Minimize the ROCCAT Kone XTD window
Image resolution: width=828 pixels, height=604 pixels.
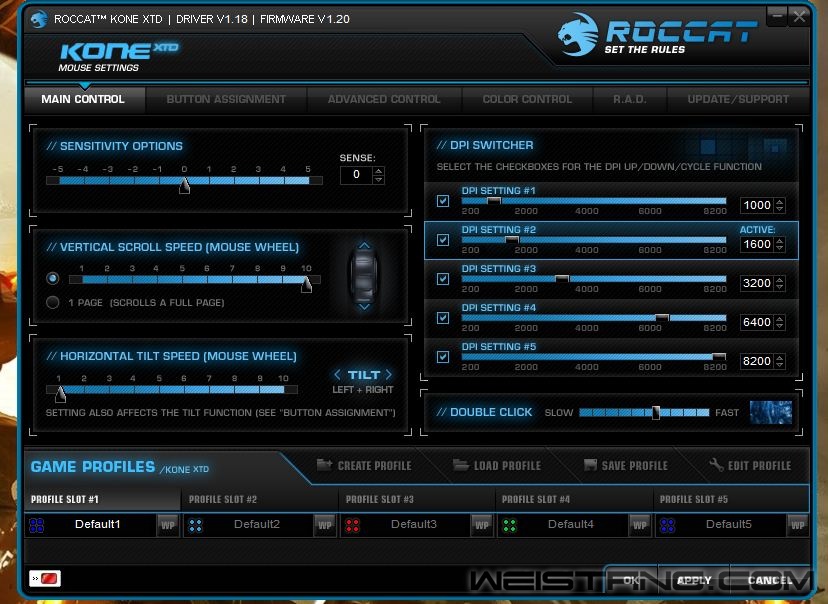pos(777,17)
